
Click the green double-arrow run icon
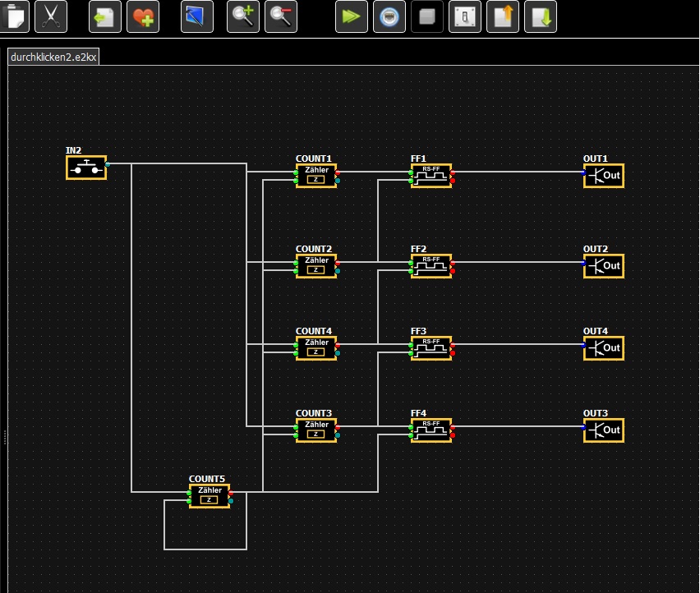coord(352,16)
